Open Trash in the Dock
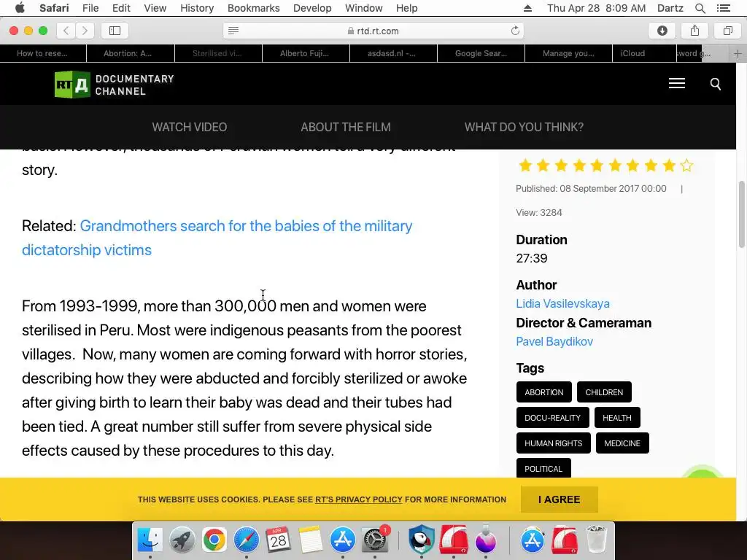747x560 pixels. click(x=596, y=540)
